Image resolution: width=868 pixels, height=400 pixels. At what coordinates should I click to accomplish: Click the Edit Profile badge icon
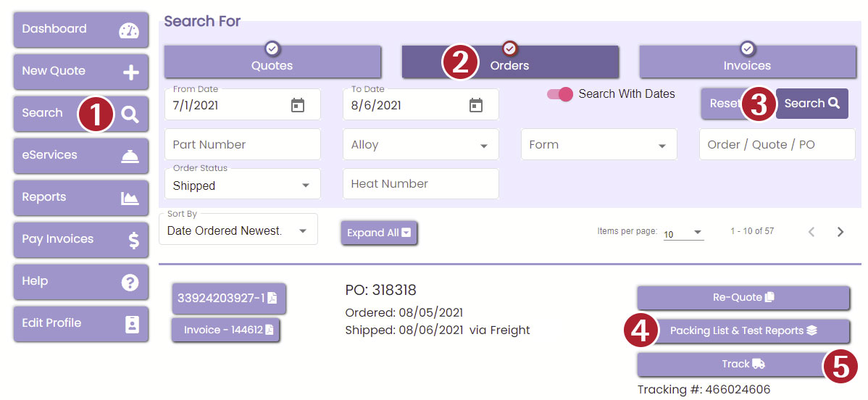click(x=132, y=325)
